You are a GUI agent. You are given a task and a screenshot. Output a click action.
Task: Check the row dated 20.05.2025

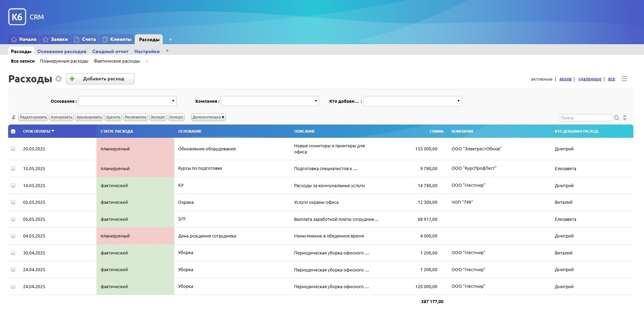13,149
